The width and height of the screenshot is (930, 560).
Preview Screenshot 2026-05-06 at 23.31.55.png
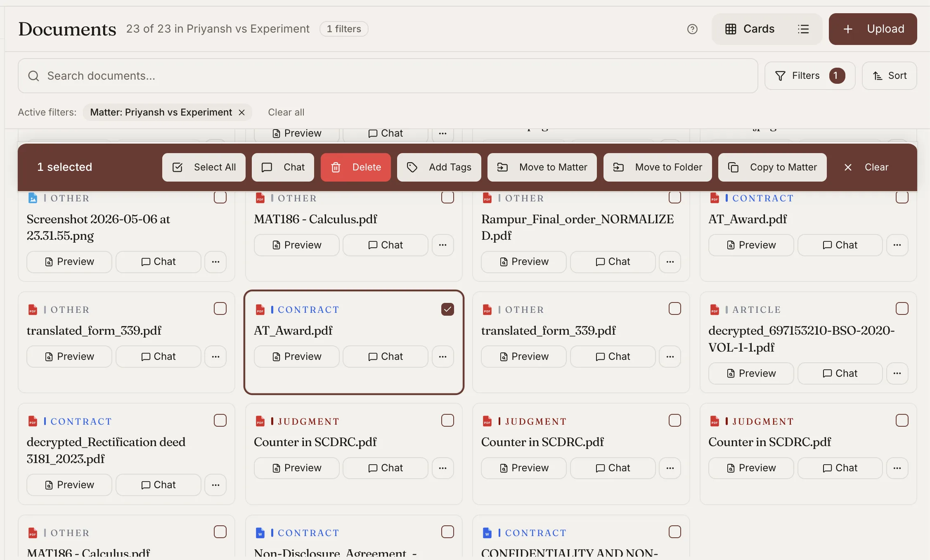[69, 262]
